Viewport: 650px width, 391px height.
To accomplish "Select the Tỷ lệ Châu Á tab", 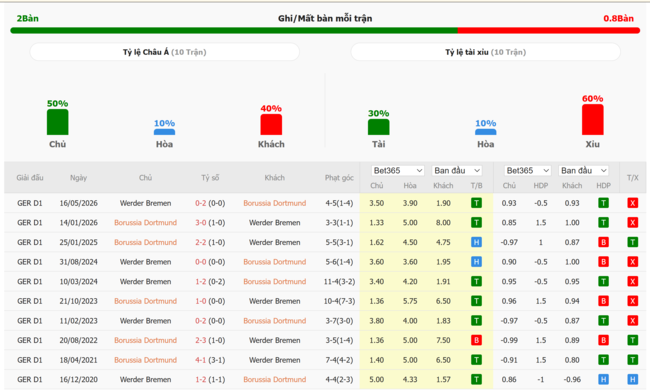I will click(165, 52).
